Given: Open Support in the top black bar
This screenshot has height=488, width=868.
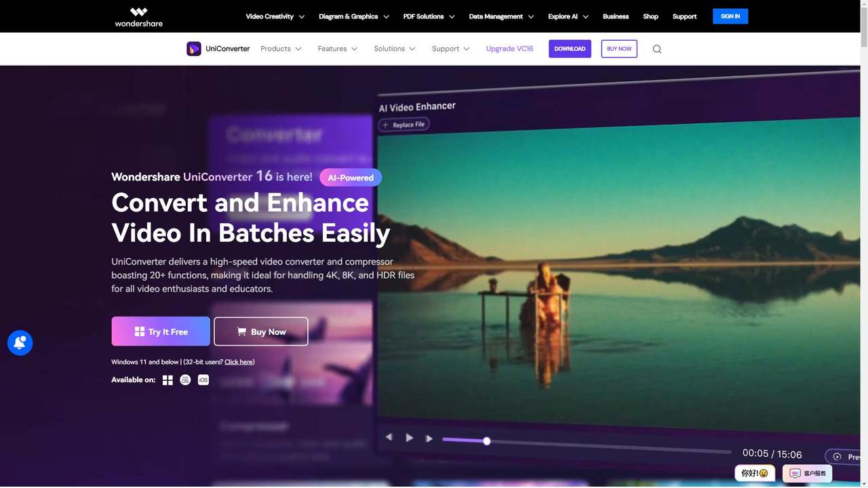Looking at the screenshot, I should click(x=684, y=16).
